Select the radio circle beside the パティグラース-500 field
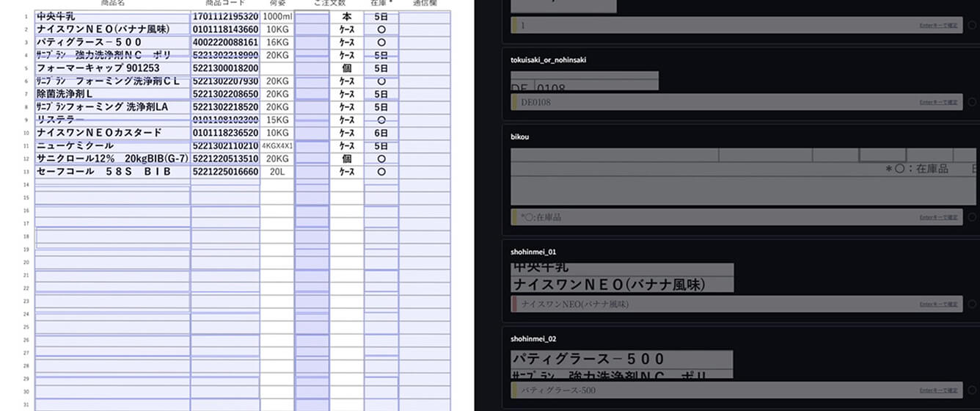Screen dimensions: 980x411 (x=972, y=390)
